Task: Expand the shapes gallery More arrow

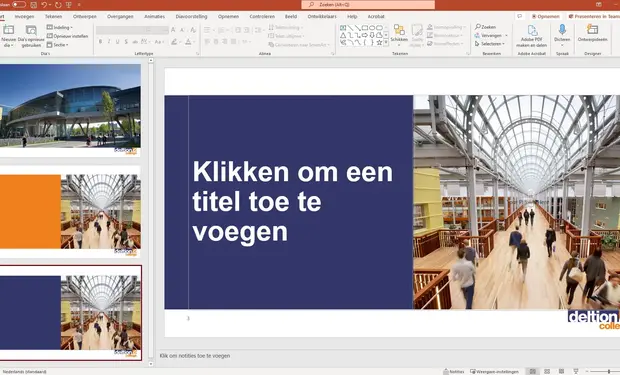Action: tap(386, 42)
